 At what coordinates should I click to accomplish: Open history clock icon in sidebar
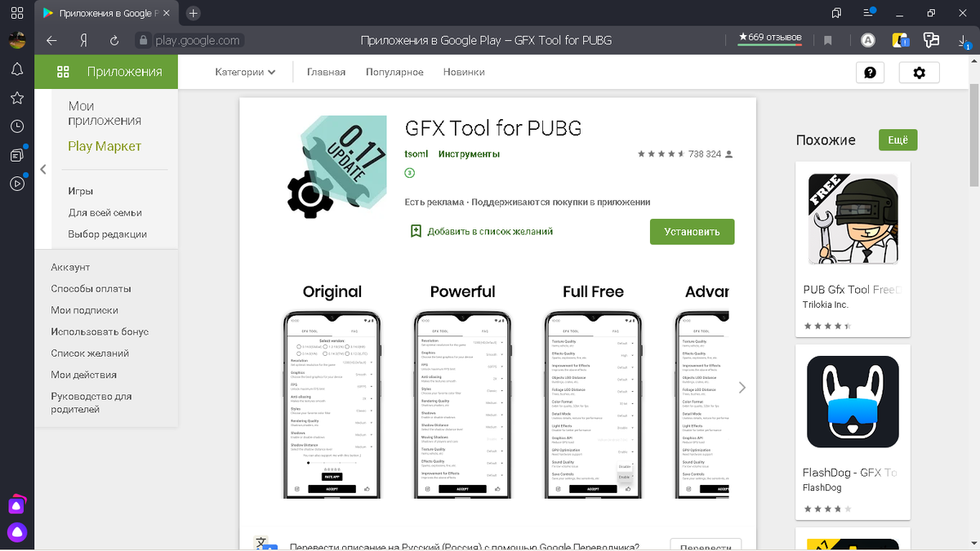17,127
